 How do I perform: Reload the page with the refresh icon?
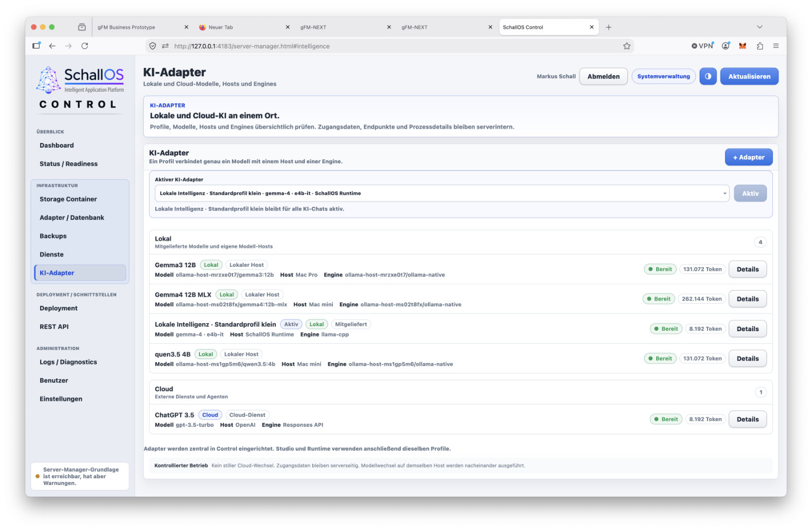pos(85,46)
